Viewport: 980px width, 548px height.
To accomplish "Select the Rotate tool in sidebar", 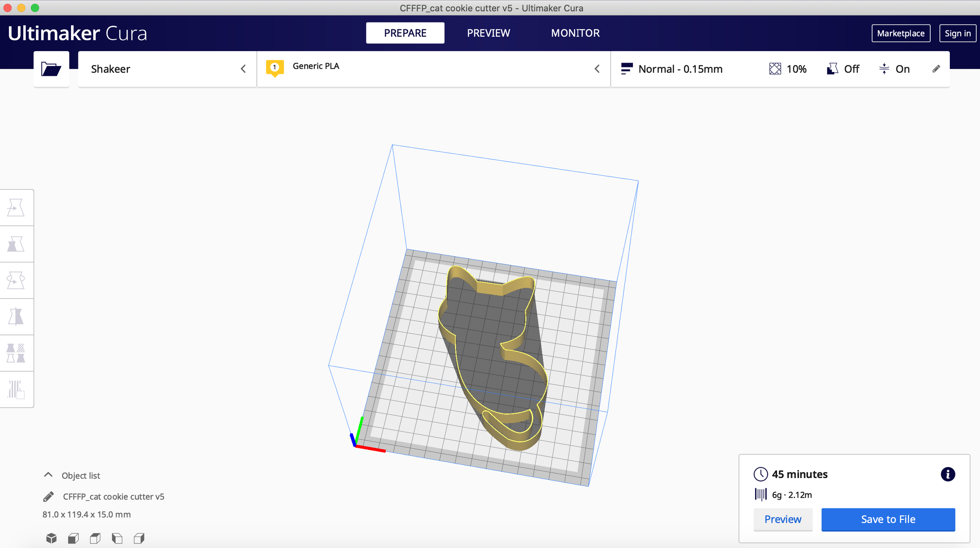I will (x=16, y=280).
